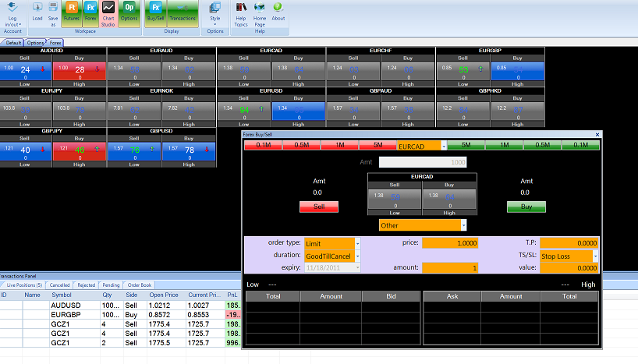Image resolution: width=638 pixels, height=364 pixels.
Task: Click the GBPHKD Sell price tile
Action: pyautogui.click(x=463, y=111)
